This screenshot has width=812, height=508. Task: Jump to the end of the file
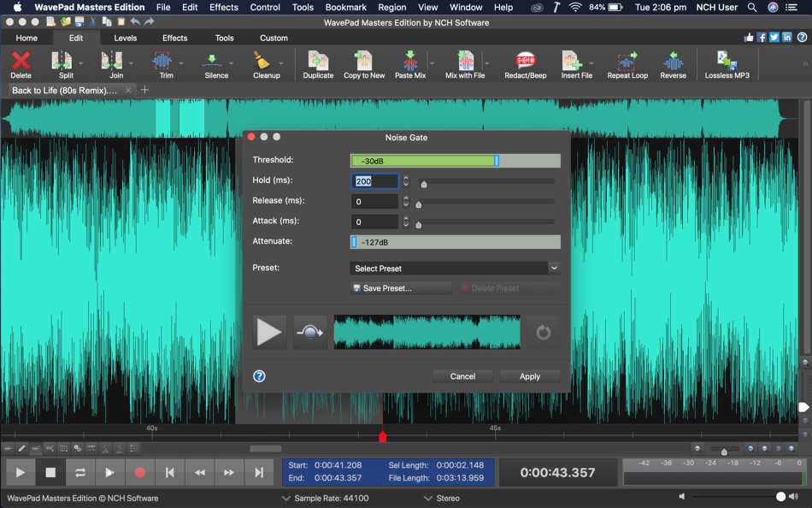click(x=259, y=472)
